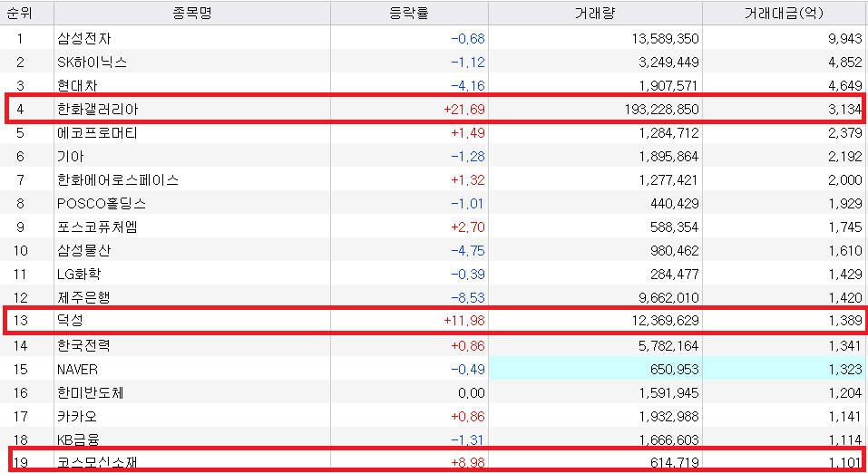Select the LG화학 stock name

tap(79, 274)
